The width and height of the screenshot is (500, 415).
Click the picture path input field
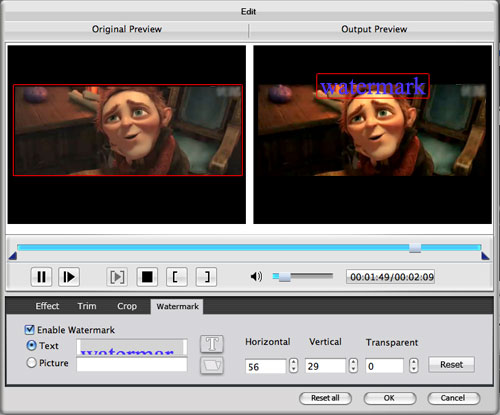click(132, 364)
